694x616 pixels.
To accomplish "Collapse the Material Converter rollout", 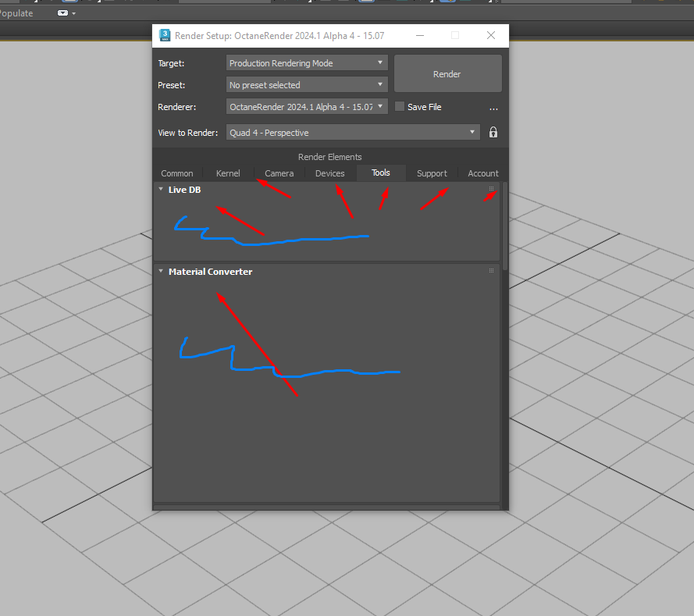I will [161, 271].
